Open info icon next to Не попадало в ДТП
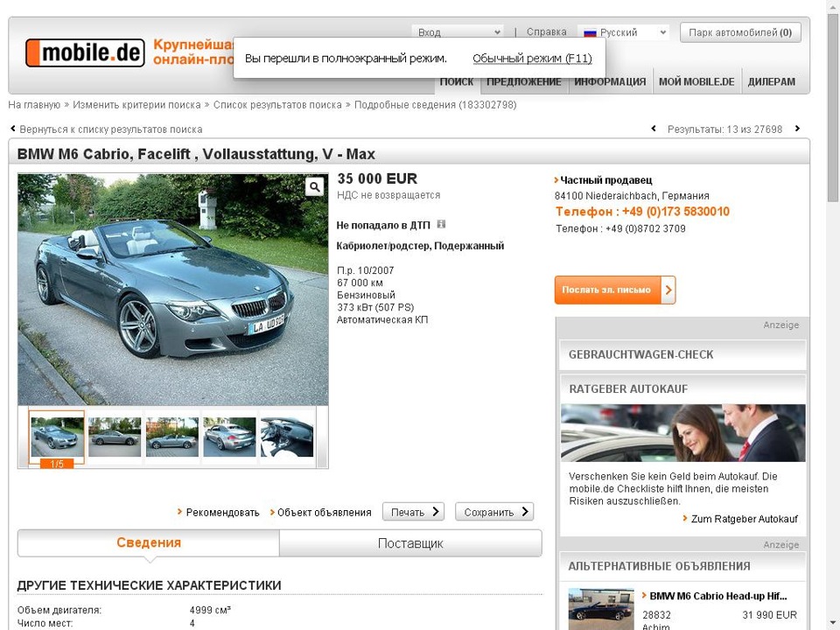Viewport: 840px width, 630px height. coord(441,224)
